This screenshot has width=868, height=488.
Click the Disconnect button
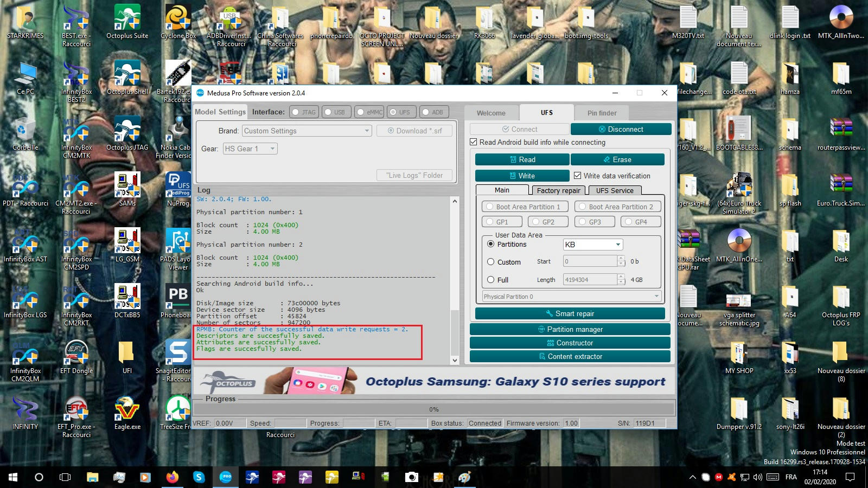tap(621, 129)
